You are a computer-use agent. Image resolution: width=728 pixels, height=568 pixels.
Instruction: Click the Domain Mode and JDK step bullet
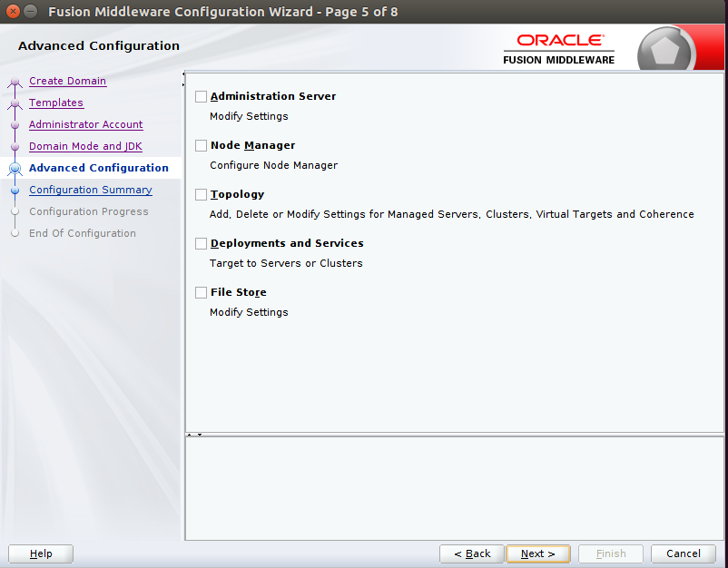(15, 147)
